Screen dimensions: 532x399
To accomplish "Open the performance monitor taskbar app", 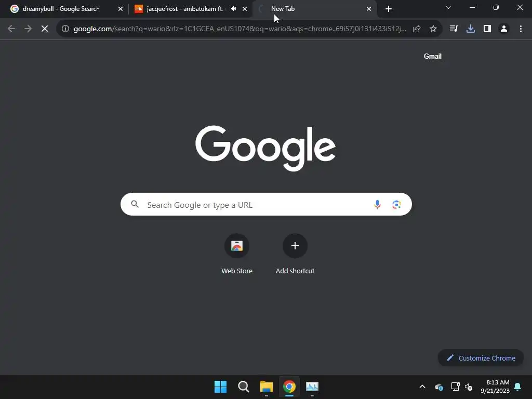I will [312, 387].
